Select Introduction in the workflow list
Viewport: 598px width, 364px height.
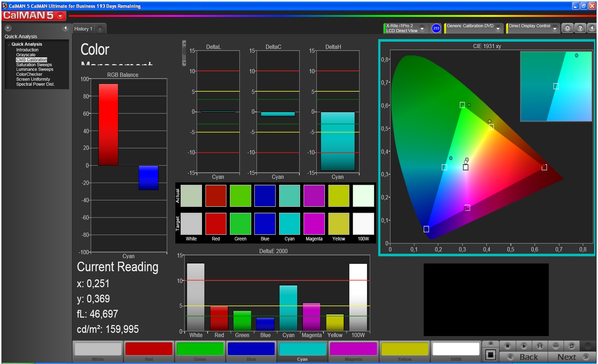(27, 50)
